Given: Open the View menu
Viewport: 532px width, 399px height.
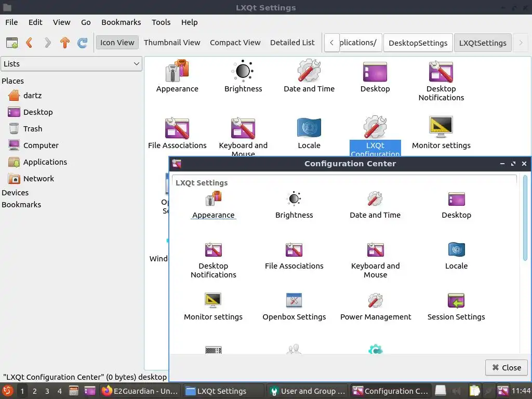Looking at the screenshot, I should [61, 22].
